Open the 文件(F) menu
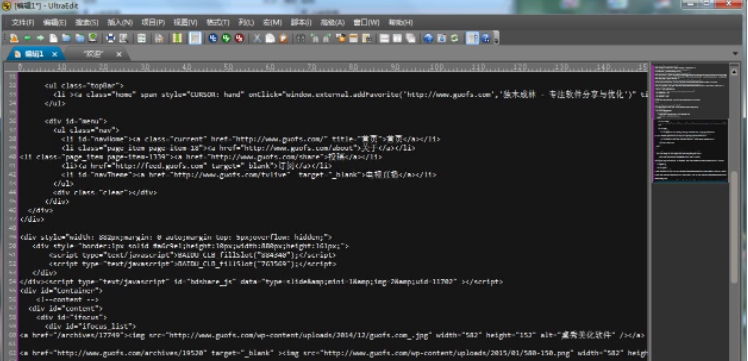This screenshot has height=361, width=748. (x=22, y=22)
